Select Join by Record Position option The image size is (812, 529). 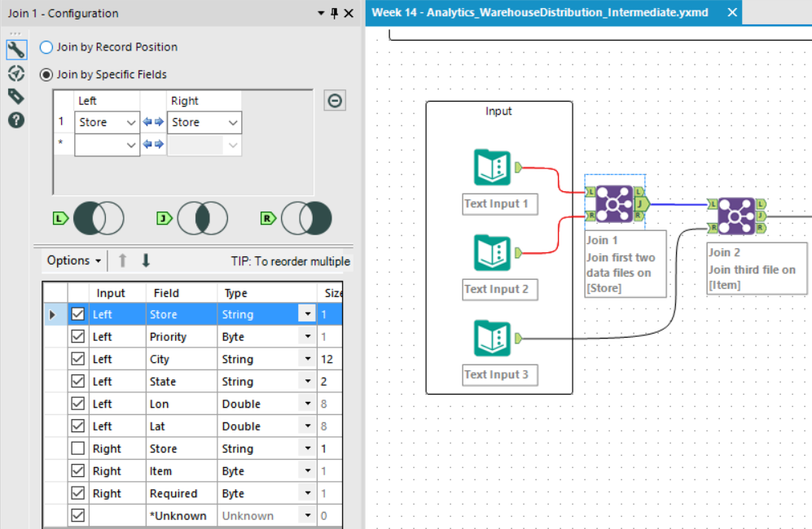point(46,47)
